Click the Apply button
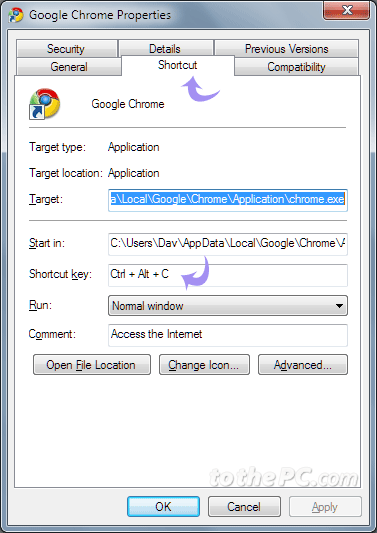Viewport: 377px width, 533px height. pos(325,506)
